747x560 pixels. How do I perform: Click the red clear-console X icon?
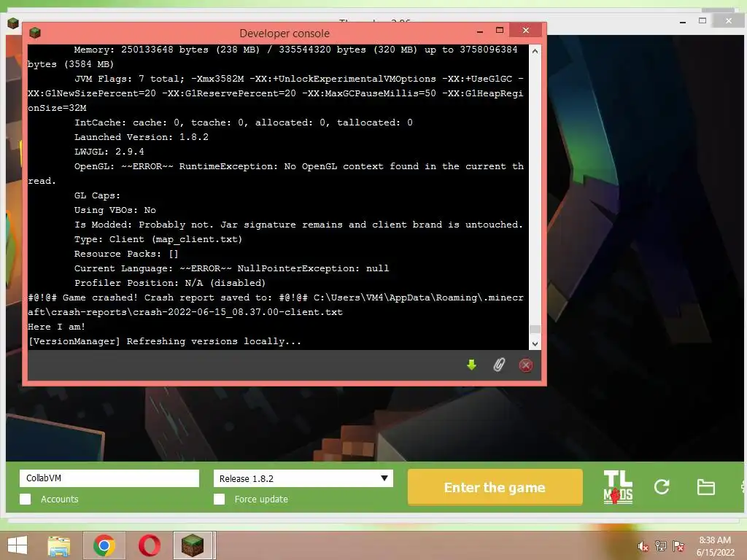click(x=525, y=365)
